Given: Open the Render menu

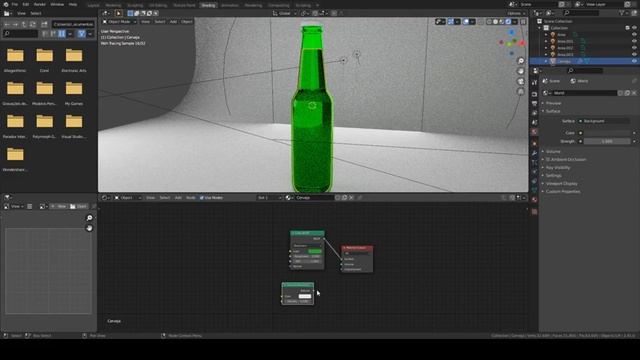Looking at the screenshot, I should click(x=40, y=4).
